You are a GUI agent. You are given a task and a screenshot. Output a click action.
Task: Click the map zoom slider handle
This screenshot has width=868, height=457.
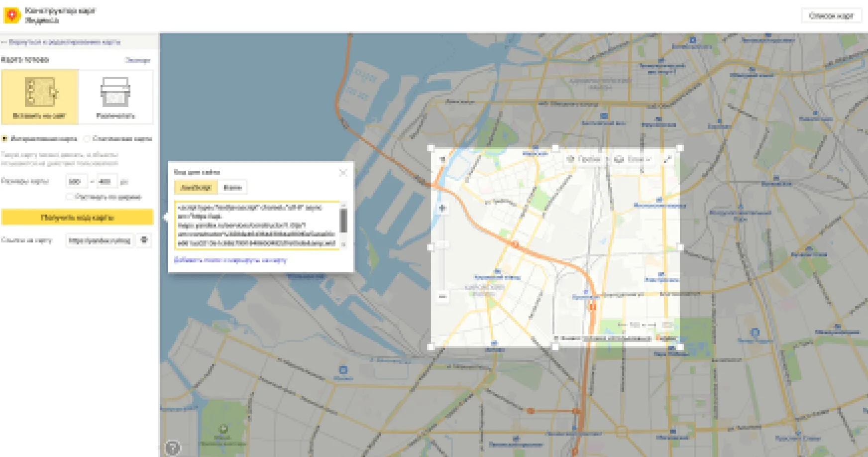[442, 244]
